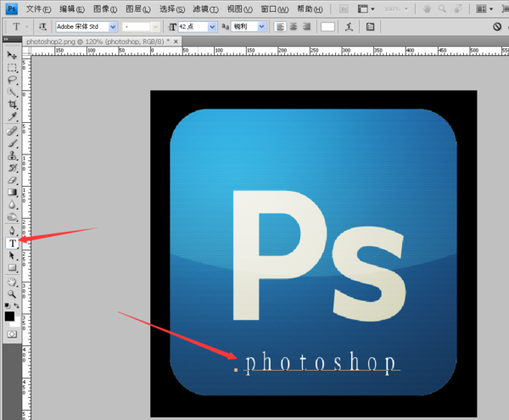Open the 滤镜(T) menu
This screenshot has width=509, height=420.
pyautogui.click(x=206, y=9)
